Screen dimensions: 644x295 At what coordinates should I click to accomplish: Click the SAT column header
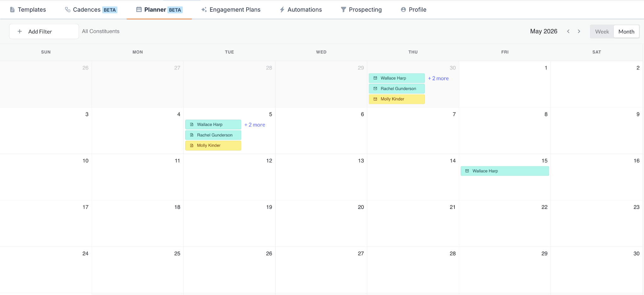597,52
